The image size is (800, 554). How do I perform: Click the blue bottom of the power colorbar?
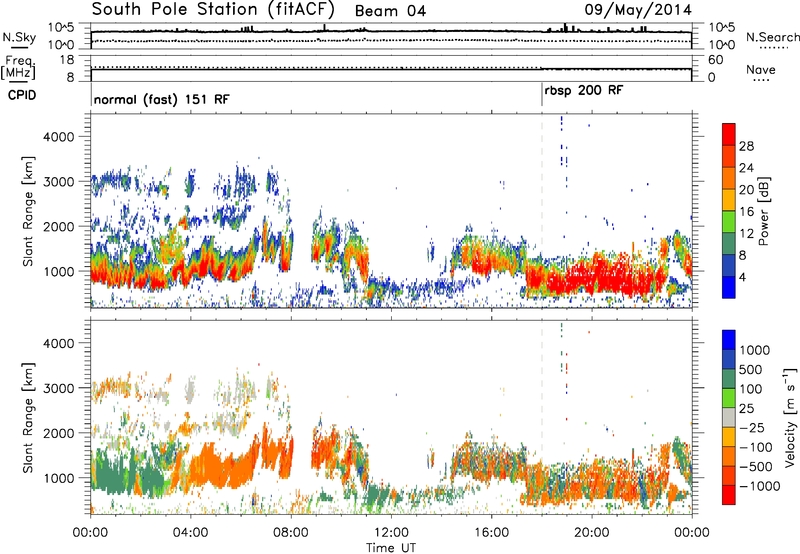[729, 287]
